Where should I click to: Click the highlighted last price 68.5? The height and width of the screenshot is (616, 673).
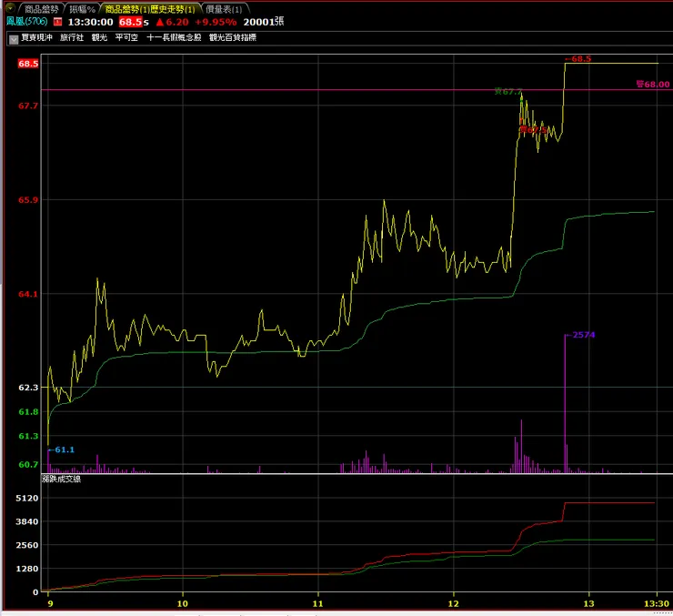pyautogui.click(x=130, y=22)
